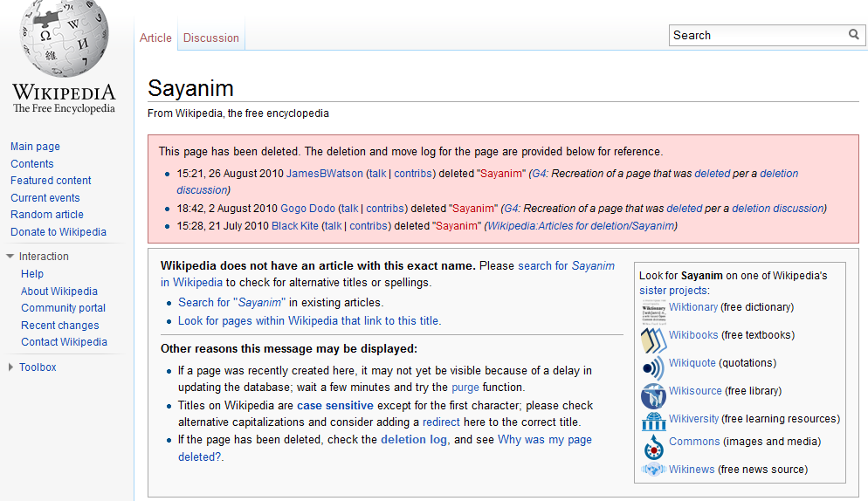Open Wikisource text link
Viewport: 868px width, 501px height.
tap(695, 391)
